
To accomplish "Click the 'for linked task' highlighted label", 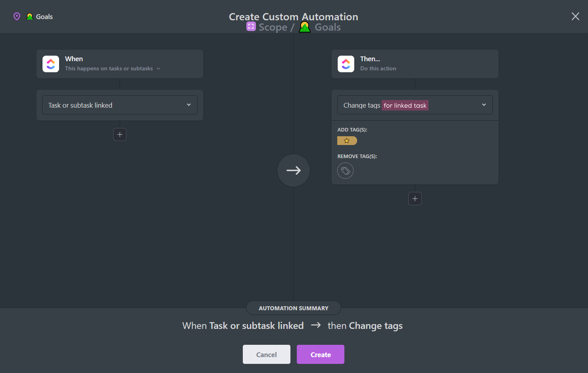I will (x=405, y=105).
